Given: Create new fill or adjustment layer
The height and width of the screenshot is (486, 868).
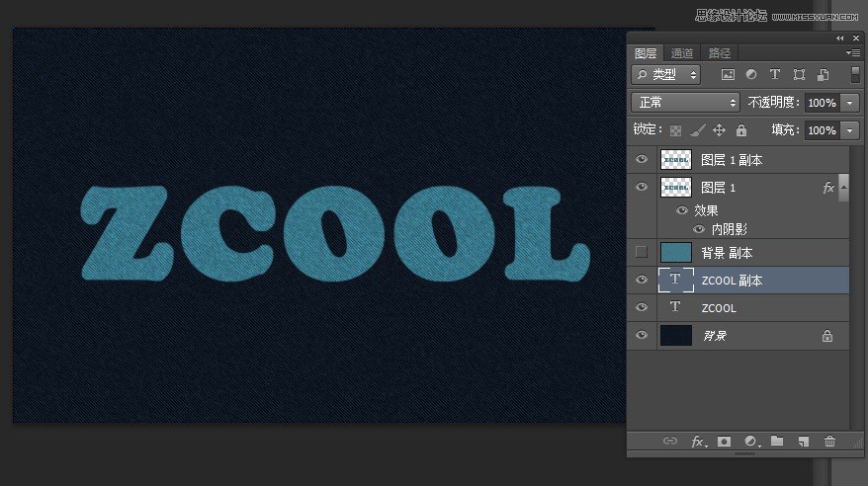Looking at the screenshot, I should (751, 442).
